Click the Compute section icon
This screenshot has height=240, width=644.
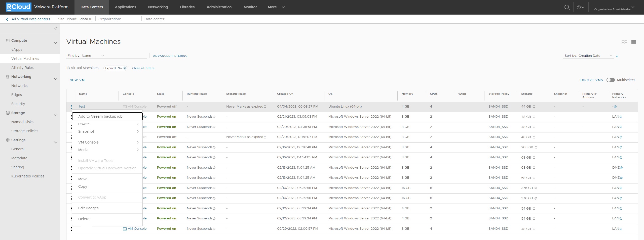point(8,40)
